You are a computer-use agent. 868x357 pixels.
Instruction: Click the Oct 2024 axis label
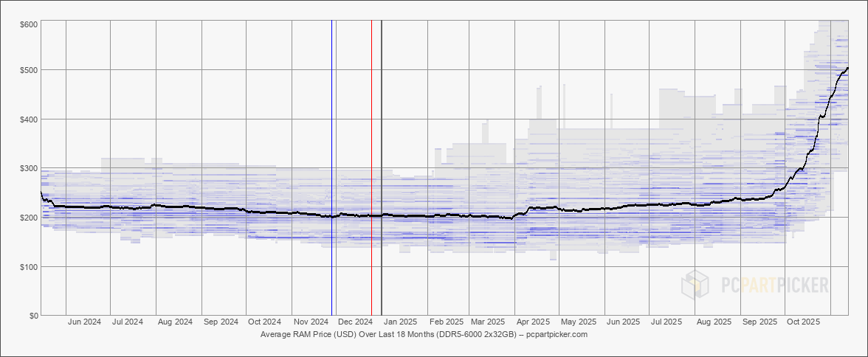pyautogui.click(x=264, y=322)
